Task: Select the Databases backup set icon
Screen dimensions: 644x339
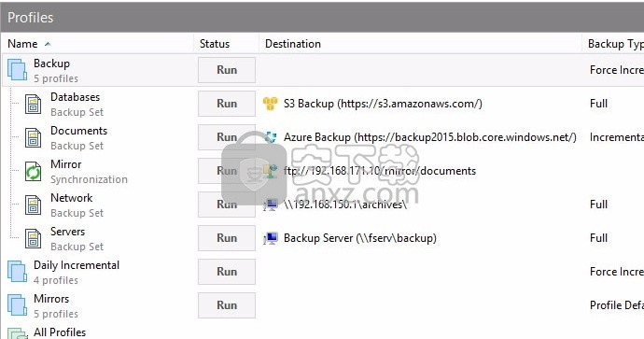Action: click(34, 104)
